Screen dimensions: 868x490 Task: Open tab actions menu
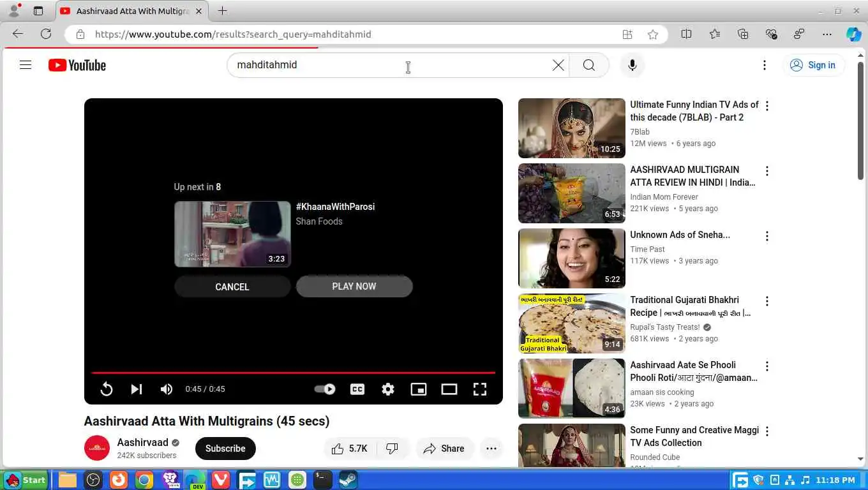click(x=38, y=11)
